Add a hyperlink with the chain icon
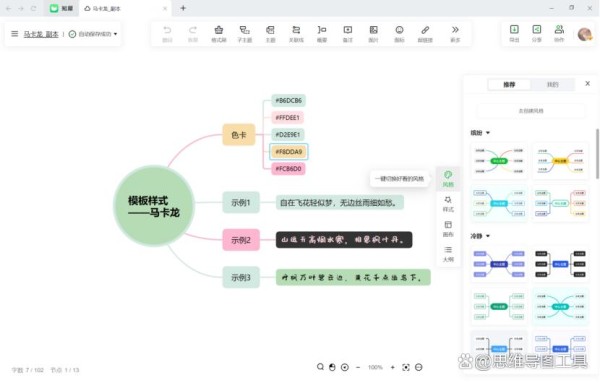 tap(425, 34)
